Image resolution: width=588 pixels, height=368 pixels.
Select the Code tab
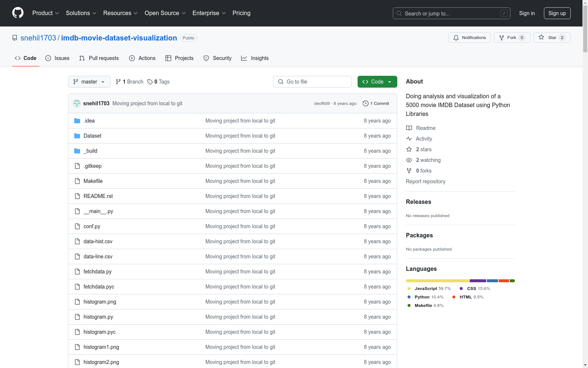tap(26, 58)
